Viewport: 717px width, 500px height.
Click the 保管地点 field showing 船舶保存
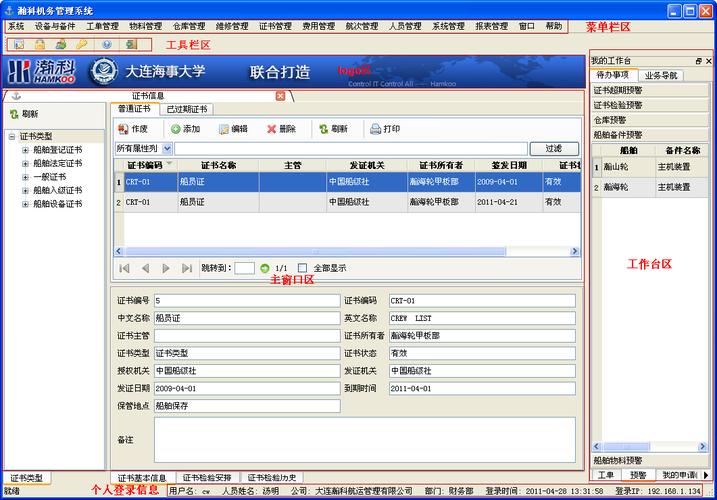(x=247, y=406)
